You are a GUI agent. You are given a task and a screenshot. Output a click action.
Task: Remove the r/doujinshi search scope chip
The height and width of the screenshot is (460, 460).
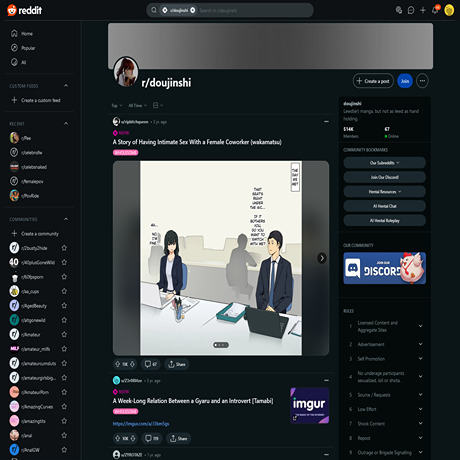193,10
